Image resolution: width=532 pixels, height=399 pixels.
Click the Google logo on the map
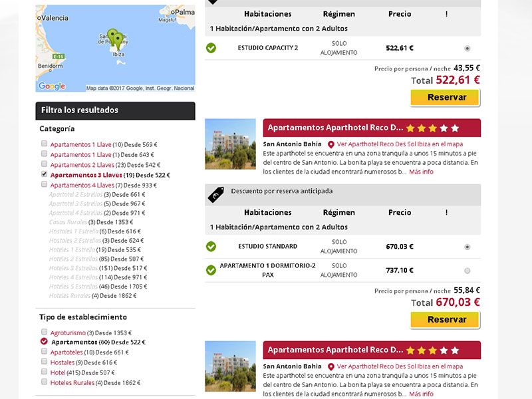tap(52, 86)
